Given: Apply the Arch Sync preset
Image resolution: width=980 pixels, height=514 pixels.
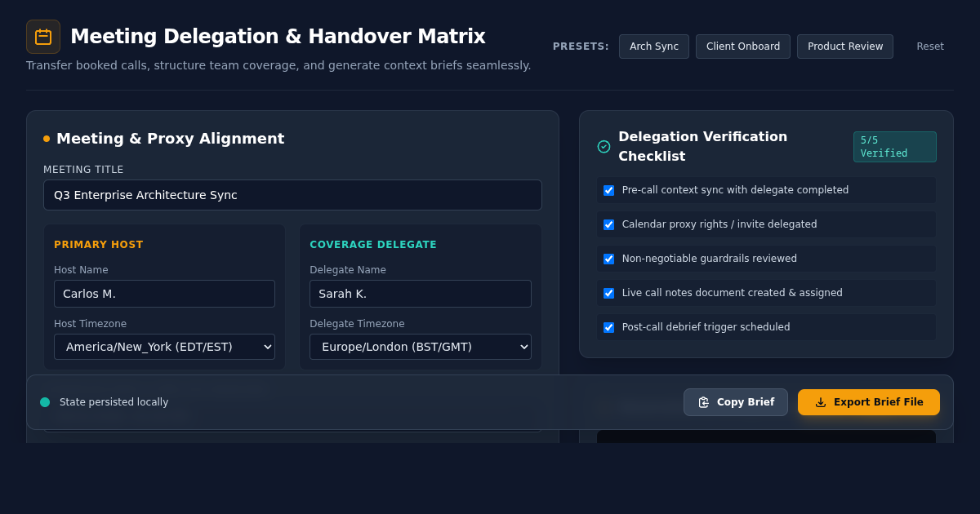Looking at the screenshot, I should coord(654,47).
